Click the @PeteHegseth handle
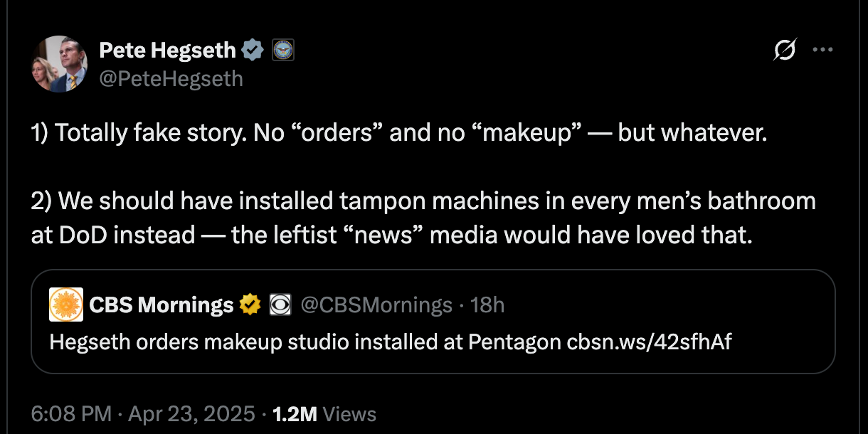Viewport: 868px width, 434px height. coord(171,78)
